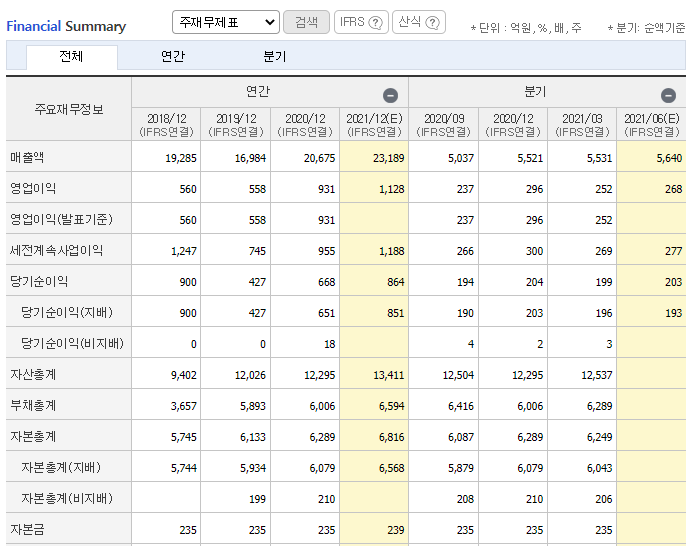Select non-controlling net income 18
689x546 pixels.
(x=330, y=344)
